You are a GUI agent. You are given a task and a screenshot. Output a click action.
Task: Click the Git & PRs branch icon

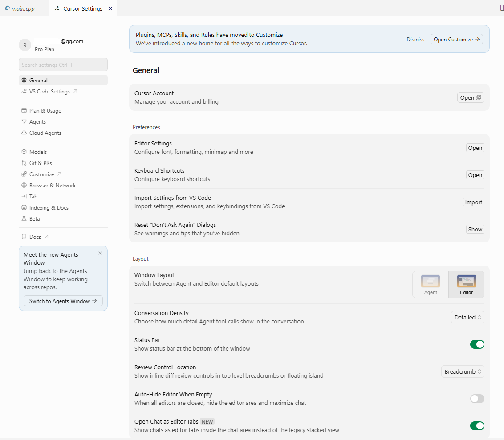pos(24,163)
